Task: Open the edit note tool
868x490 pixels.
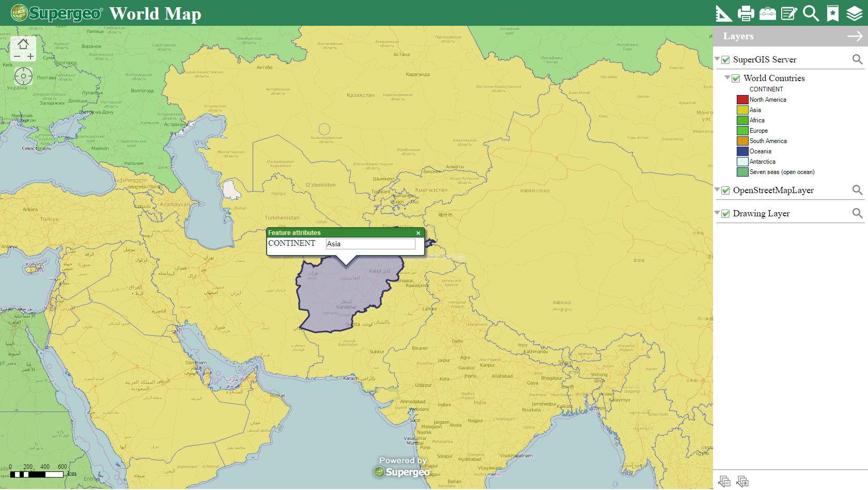Action: click(789, 13)
